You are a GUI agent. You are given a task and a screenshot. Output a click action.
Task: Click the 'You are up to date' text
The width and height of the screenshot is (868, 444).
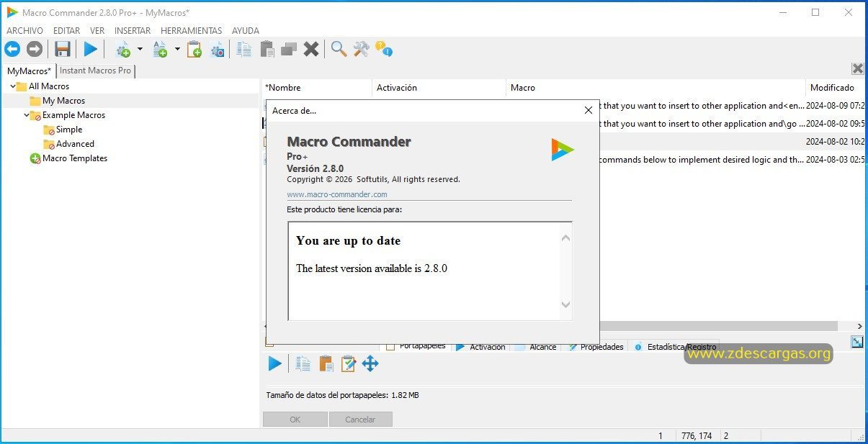pos(348,241)
